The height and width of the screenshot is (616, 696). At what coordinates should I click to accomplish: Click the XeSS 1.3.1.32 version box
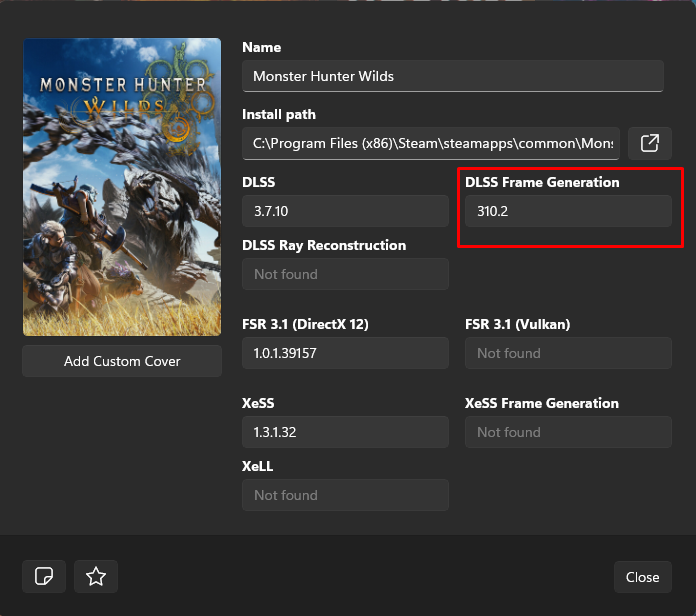coord(345,432)
